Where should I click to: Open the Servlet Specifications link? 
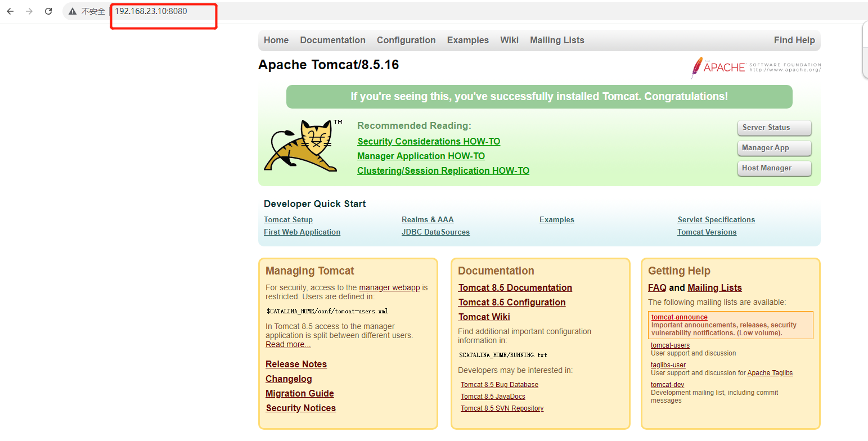716,220
